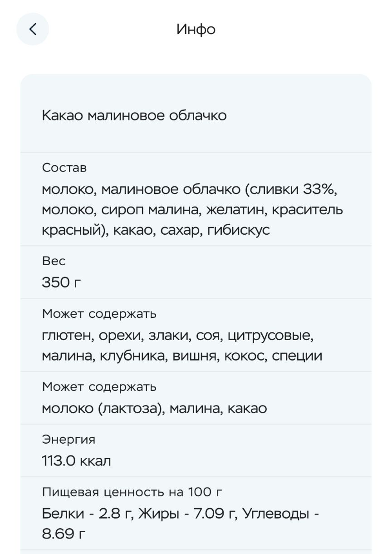Click the Состав section label
This screenshot has width=392, height=554.
(x=64, y=168)
